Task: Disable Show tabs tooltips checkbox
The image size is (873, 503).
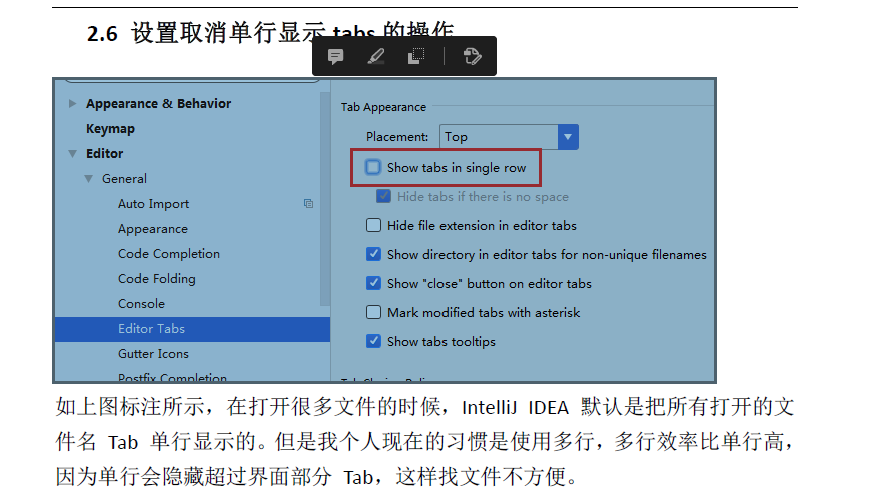Action: click(373, 341)
